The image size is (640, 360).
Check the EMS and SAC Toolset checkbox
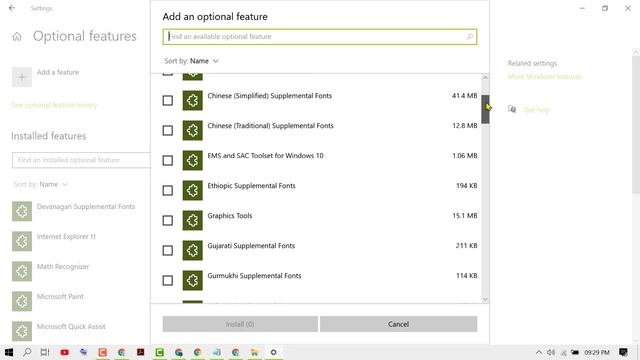click(168, 160)
